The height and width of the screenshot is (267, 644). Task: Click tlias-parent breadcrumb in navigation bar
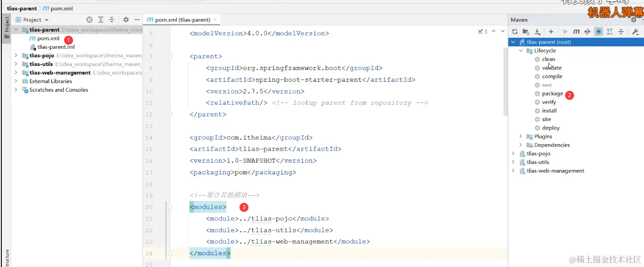pyautogui.click(x=22, y=9)
